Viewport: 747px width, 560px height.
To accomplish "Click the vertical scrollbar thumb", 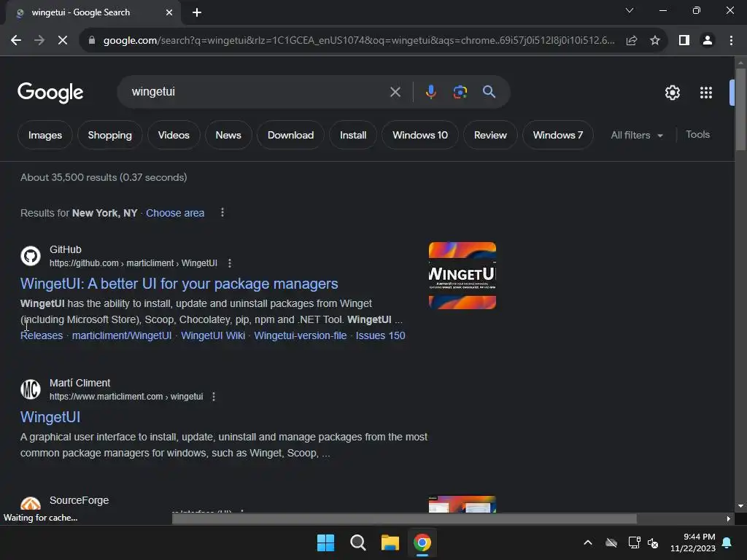I will [740, 109].
